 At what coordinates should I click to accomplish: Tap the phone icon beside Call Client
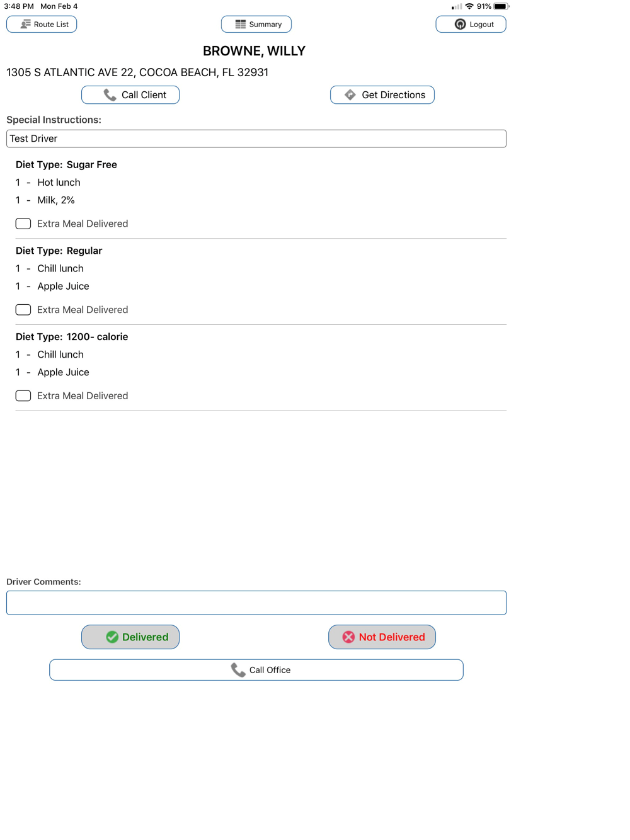coord(110,95)
